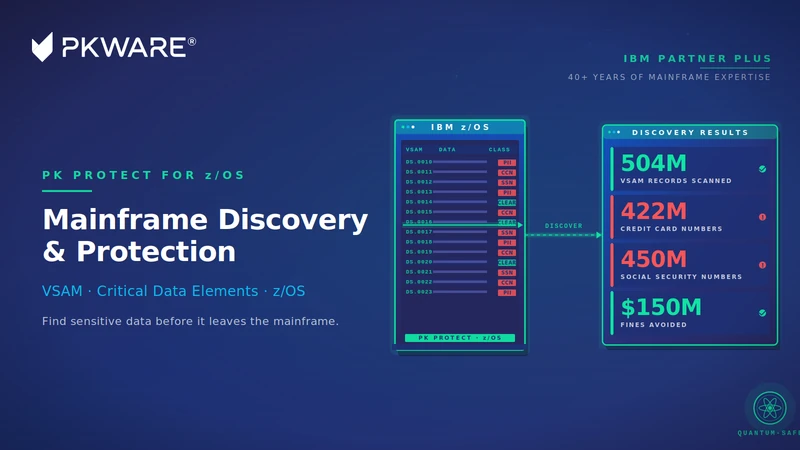Click the VSAM · Critical Data Elements subtitle
The width and height of the screenshot is (800, 450).
173,291
